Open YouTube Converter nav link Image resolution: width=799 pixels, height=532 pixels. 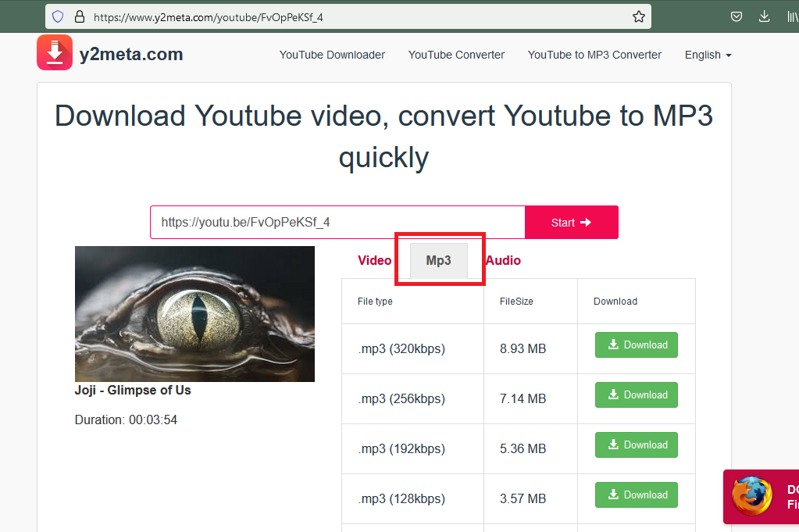coord(456,55)
